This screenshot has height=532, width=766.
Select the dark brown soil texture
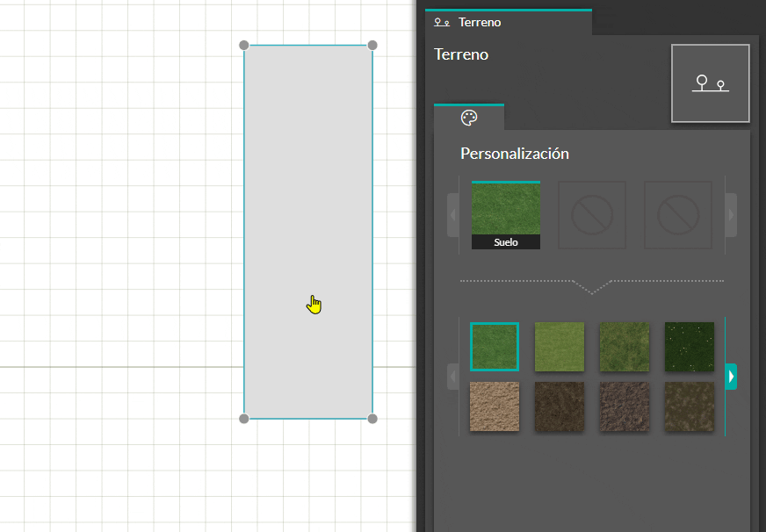point(560,406)
